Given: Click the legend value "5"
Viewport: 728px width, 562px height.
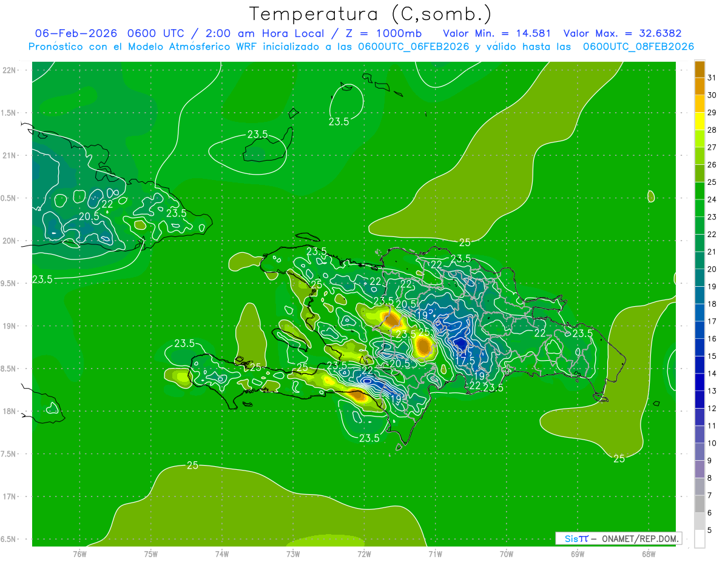Looking at the screenshot, I should [x=710, y=530].
